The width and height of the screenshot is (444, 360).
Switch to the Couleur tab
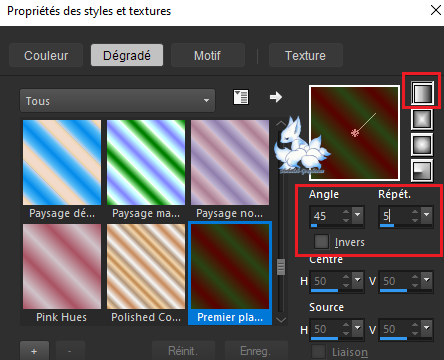(x=46, y=55)
